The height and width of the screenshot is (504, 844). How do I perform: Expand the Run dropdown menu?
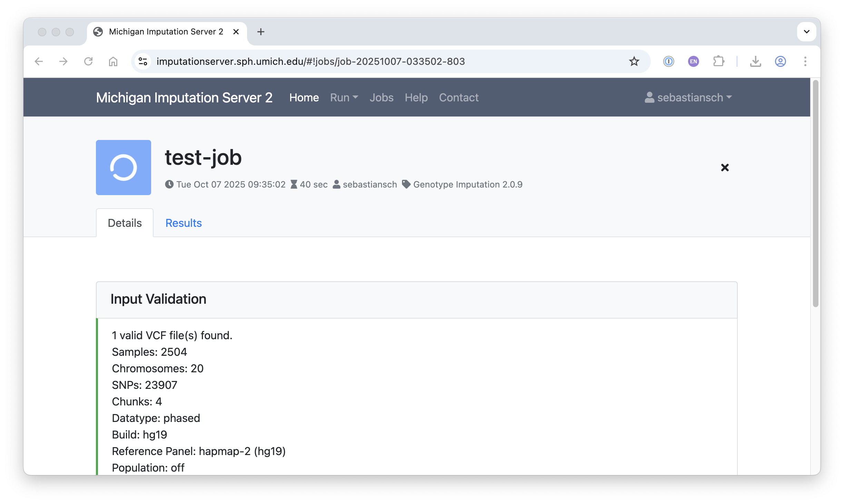(x=344, y=98)
